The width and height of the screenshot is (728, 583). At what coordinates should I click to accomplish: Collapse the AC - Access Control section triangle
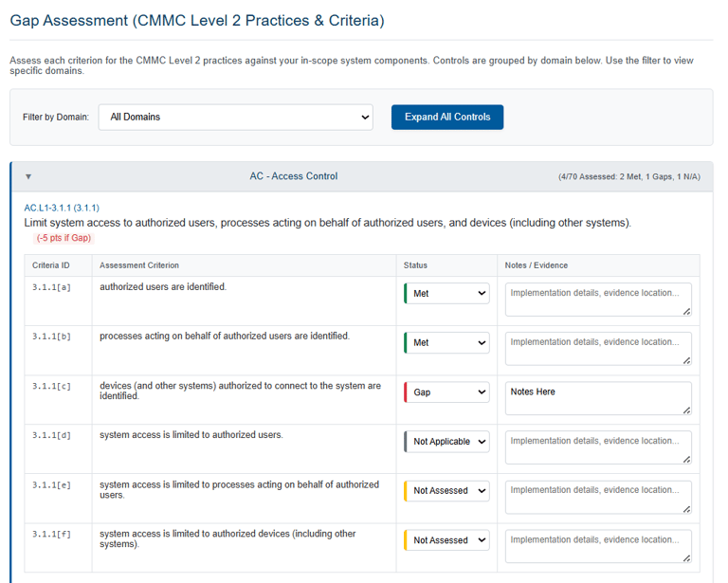point(28,176)
